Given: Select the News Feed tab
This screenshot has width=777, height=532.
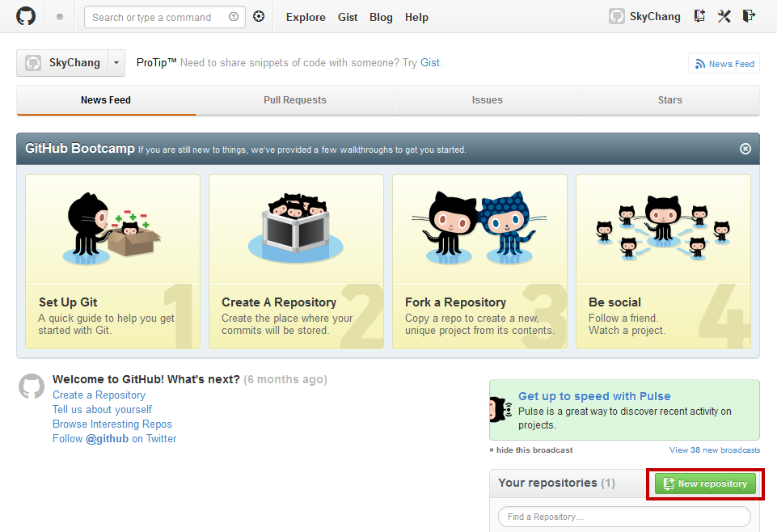Looking at the screenshot, I should coord(106,100).
